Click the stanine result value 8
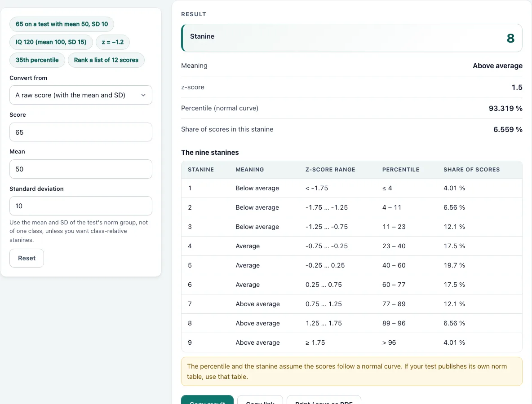532x404 pixels. 510,38
